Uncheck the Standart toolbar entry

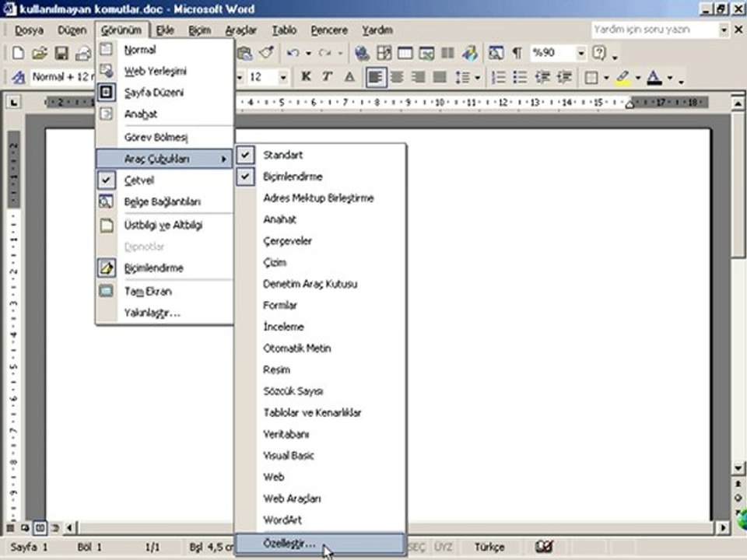pos(320,155)
